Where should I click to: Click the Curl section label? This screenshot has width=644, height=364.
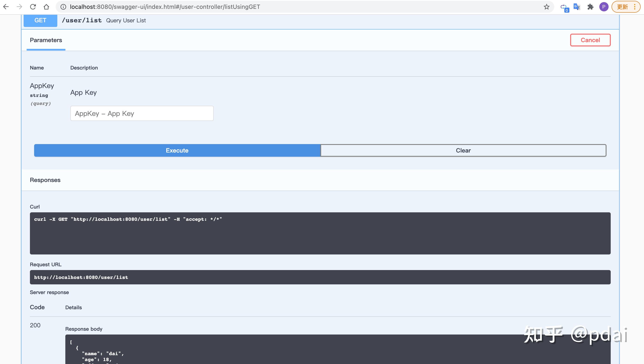[35, 207]
